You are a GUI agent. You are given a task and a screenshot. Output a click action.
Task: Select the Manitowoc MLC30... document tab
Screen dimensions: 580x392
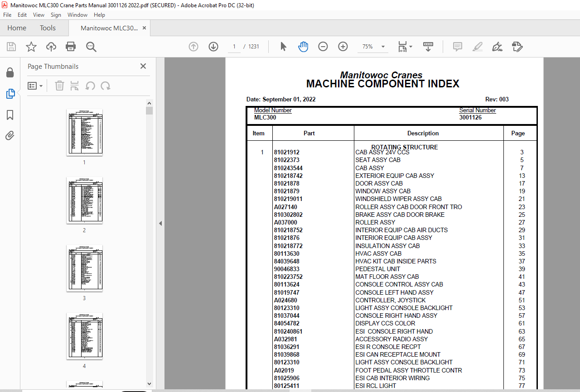pyautogui.click(x=109, y=28)
